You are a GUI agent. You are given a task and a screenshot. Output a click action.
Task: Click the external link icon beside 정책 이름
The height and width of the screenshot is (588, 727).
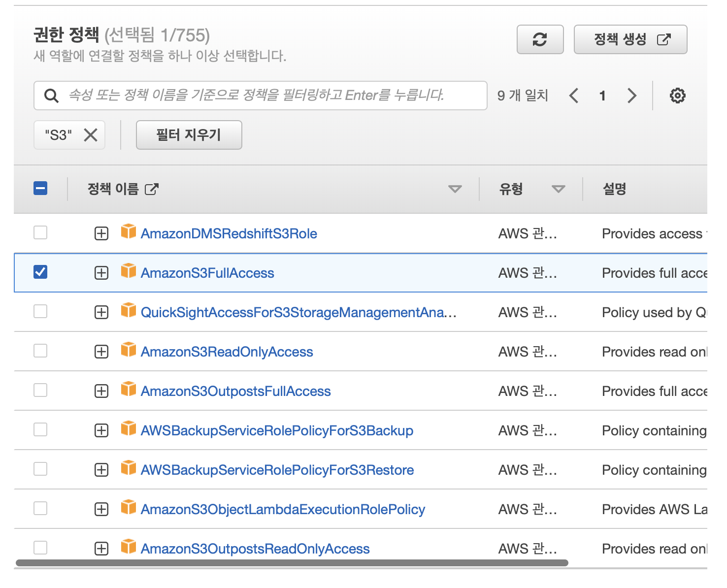(152, 189)
